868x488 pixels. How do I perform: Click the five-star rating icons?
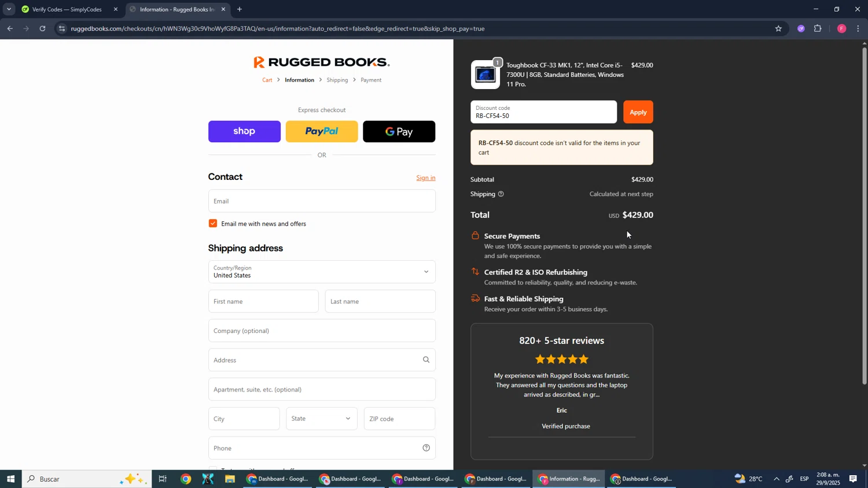[562, 359]
